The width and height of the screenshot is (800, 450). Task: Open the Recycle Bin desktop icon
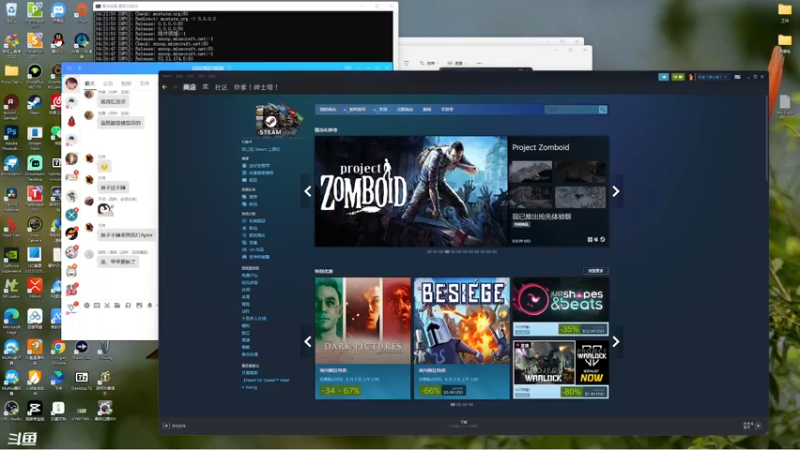11,11
